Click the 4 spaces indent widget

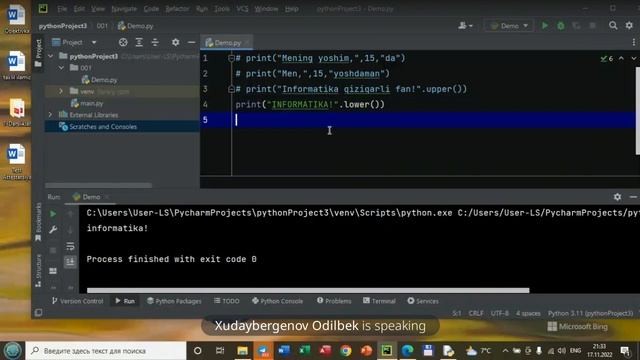528,313
